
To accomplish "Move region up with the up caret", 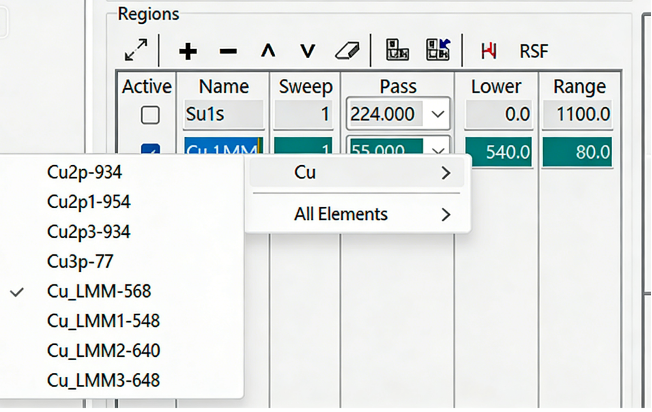I will 268,51.
